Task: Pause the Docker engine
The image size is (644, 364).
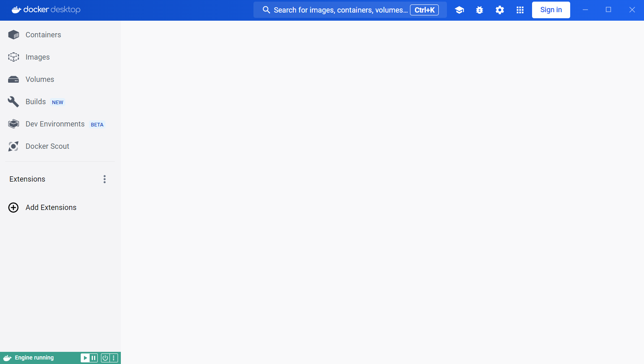Action: (94, 358)
